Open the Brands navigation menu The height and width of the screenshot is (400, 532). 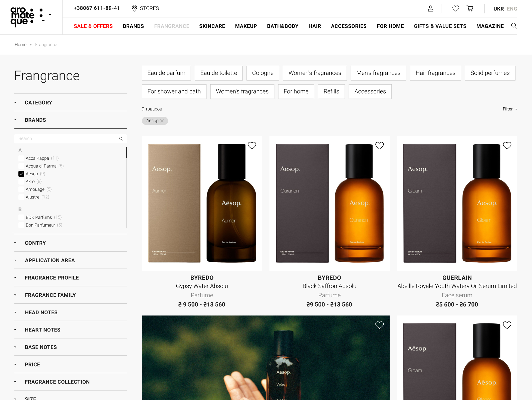133,26
